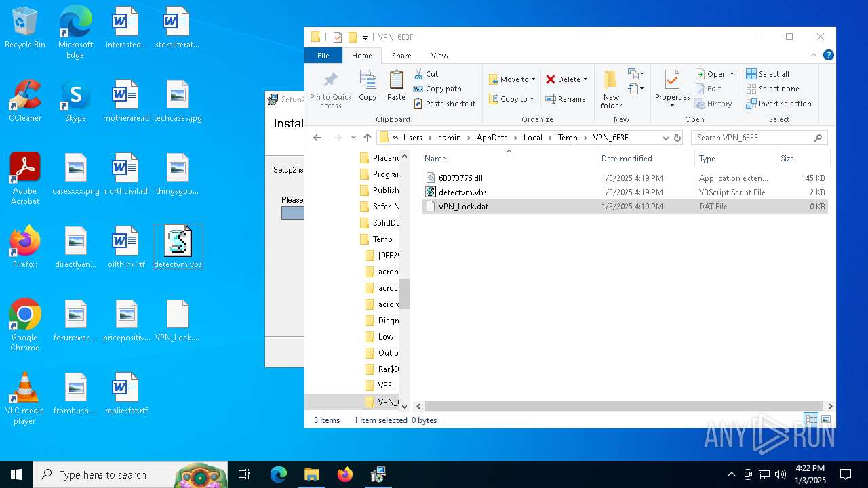The image size is (868, 488).
Task: Show hidden system tray icons
Action: [731, 474]
